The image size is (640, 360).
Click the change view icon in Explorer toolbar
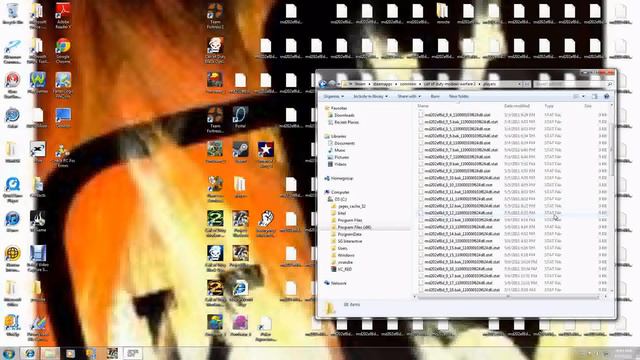[576, 96]
